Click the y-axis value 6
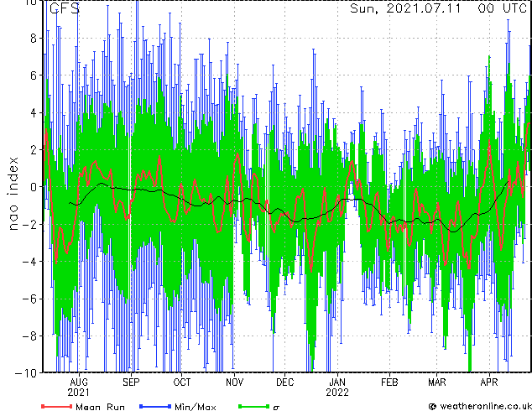This screenshot has height=411, width=532. click(x=34, y=75)
